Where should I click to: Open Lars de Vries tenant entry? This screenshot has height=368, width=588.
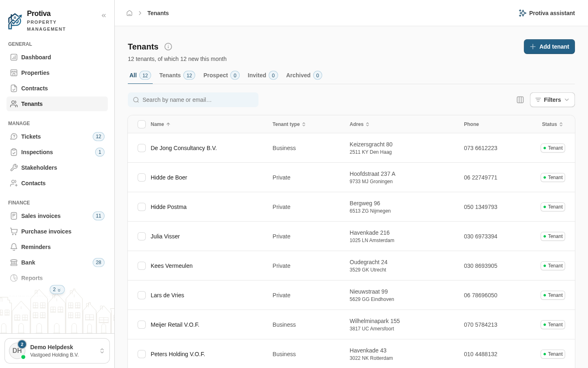pos(167,295)
